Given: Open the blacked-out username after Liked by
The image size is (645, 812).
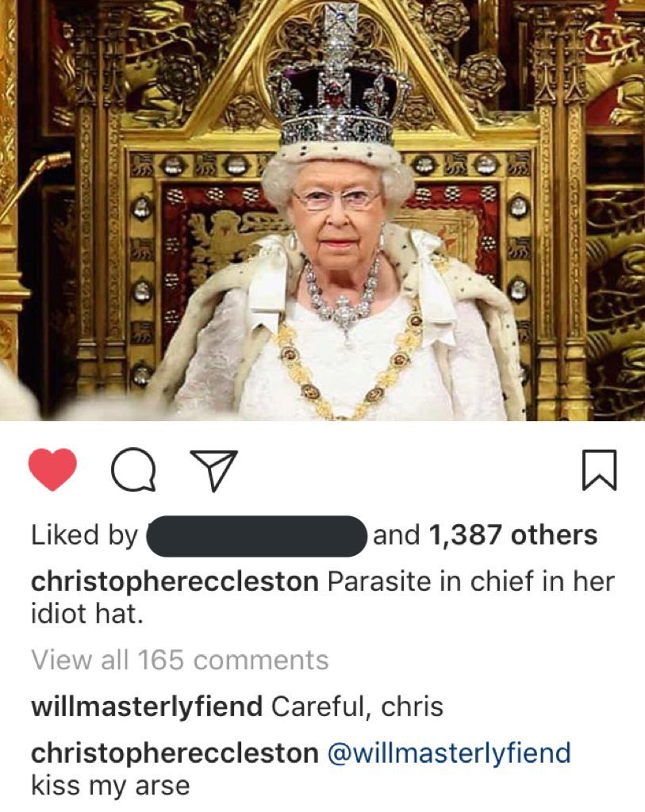Looking at the screenshot, I should coord(257,536).
